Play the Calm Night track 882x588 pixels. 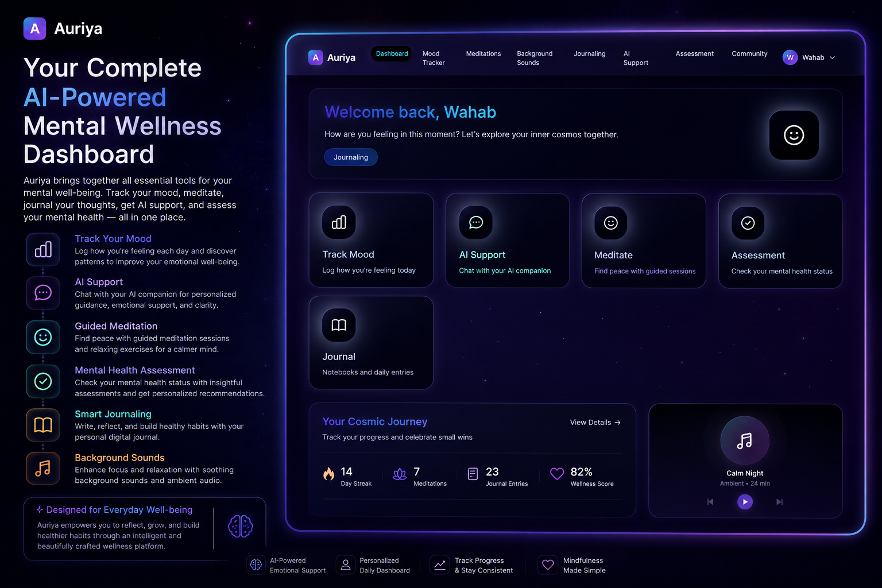(x=745, y=502)
